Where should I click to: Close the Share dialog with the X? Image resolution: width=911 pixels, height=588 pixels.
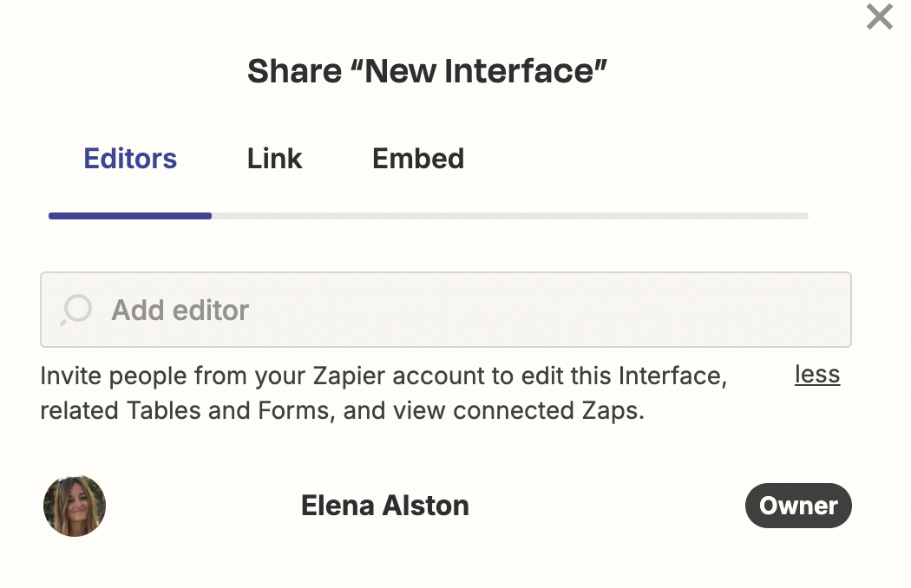tap(879, 16)
